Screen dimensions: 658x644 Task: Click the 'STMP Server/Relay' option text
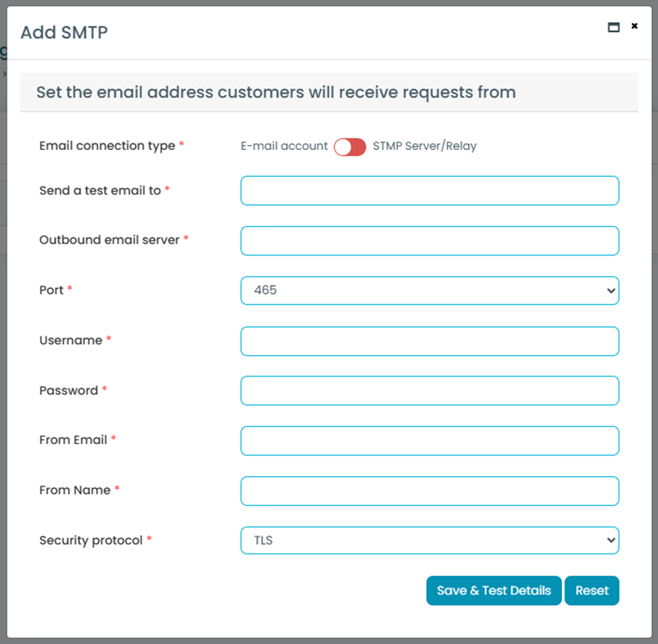425,146
